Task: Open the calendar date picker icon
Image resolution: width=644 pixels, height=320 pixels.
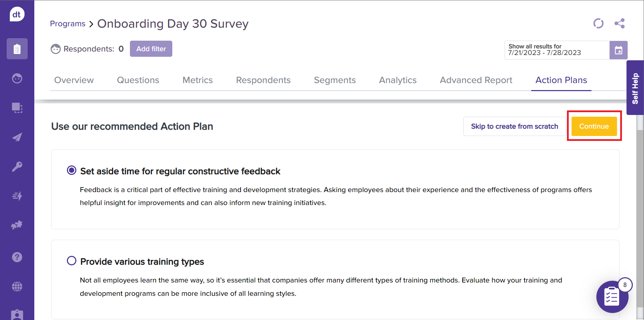Action: coord(618,50)
